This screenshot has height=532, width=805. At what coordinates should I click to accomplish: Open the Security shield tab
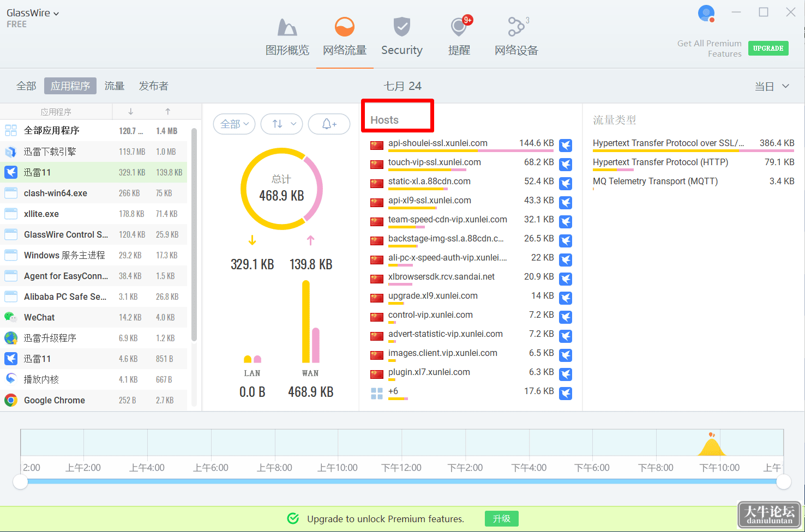402,37
